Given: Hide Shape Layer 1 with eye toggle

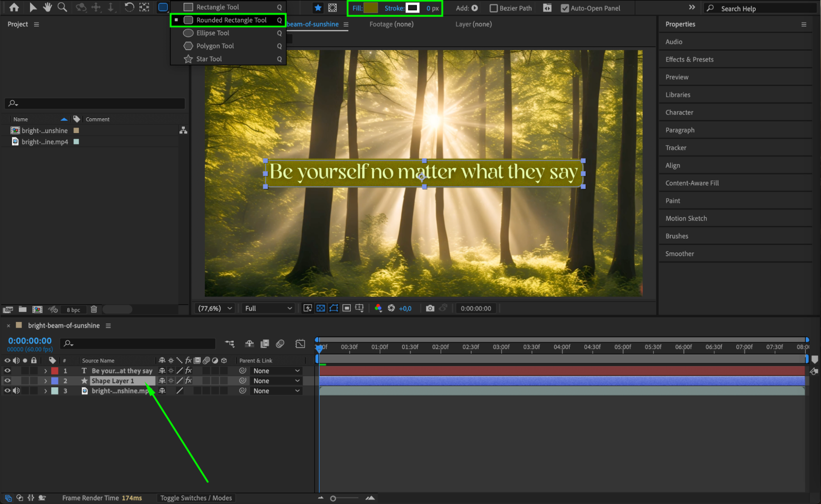Looking at the screenshot, I should coord(7,381).
